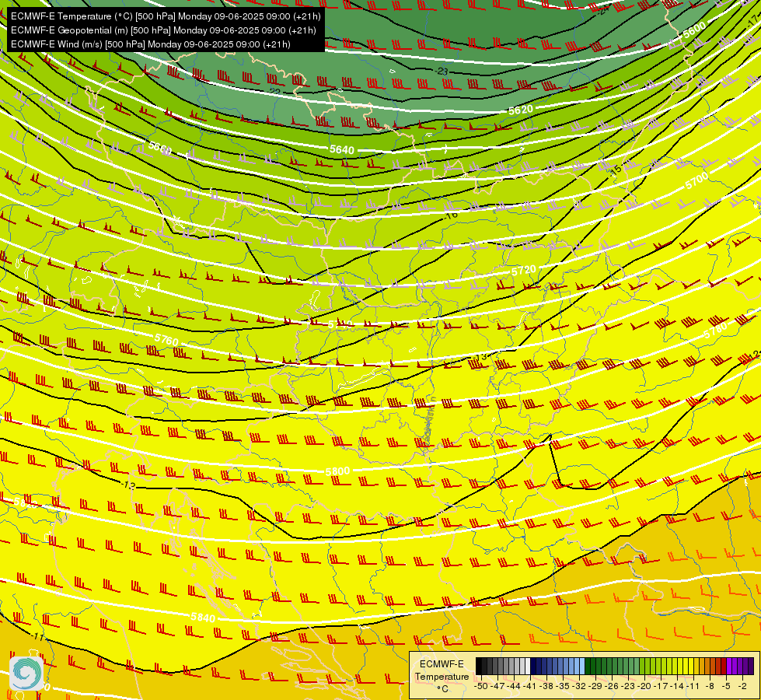Screen dimensions: 761x700
Task: Click the swirl logo icon in the corner
Action: pos(26,674)
